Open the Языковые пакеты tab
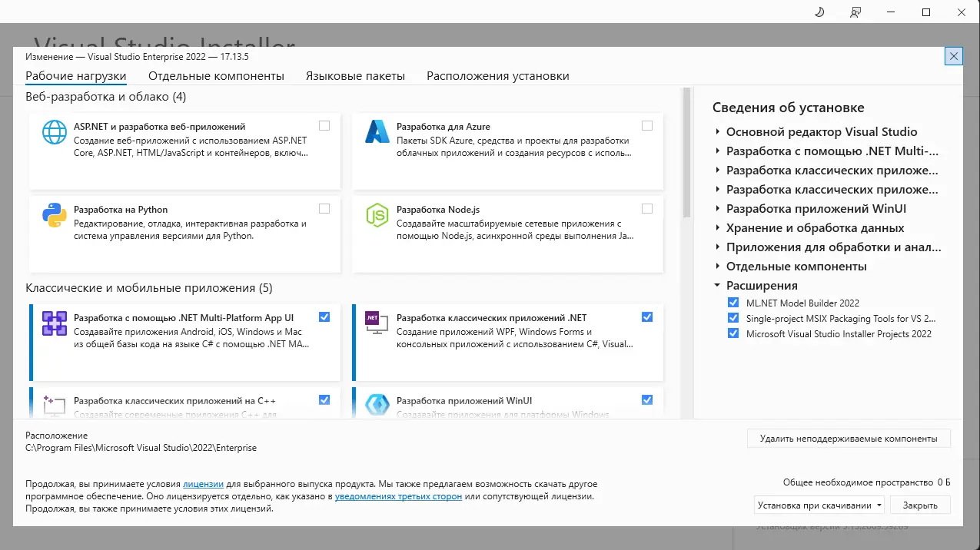This screenshot has height=550, width=980. (355, 76)
